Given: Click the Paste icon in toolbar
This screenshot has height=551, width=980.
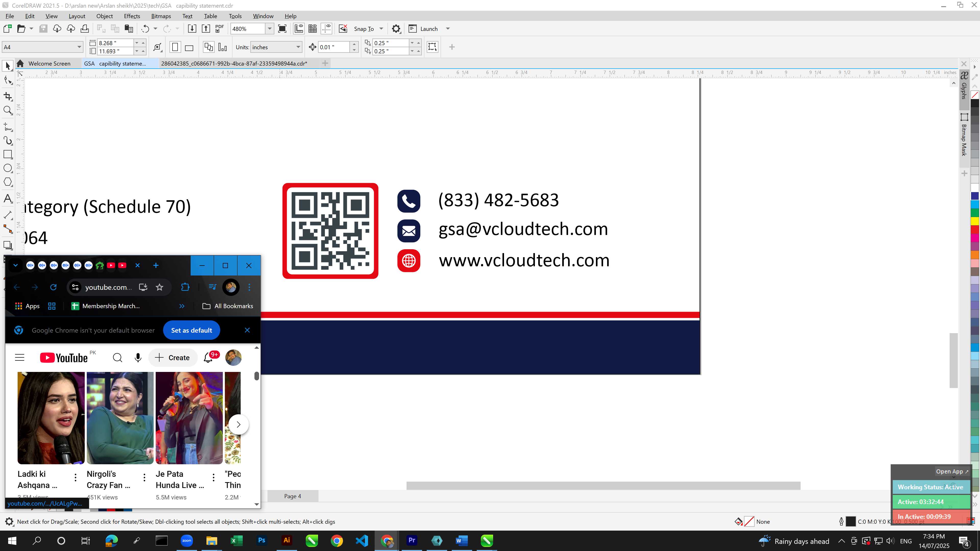Looking at the screenshot, I should (129, 29).
